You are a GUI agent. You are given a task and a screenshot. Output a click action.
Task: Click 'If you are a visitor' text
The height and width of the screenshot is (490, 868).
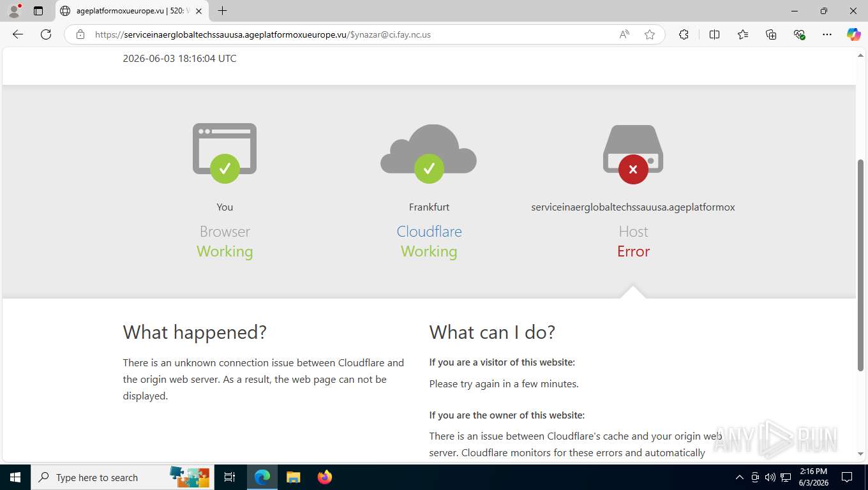point(502,362)
